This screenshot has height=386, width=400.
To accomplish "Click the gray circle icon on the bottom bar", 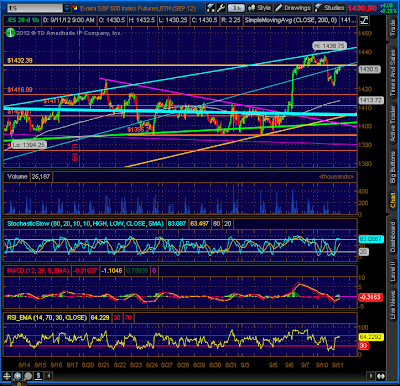I will tap(28, 376).
